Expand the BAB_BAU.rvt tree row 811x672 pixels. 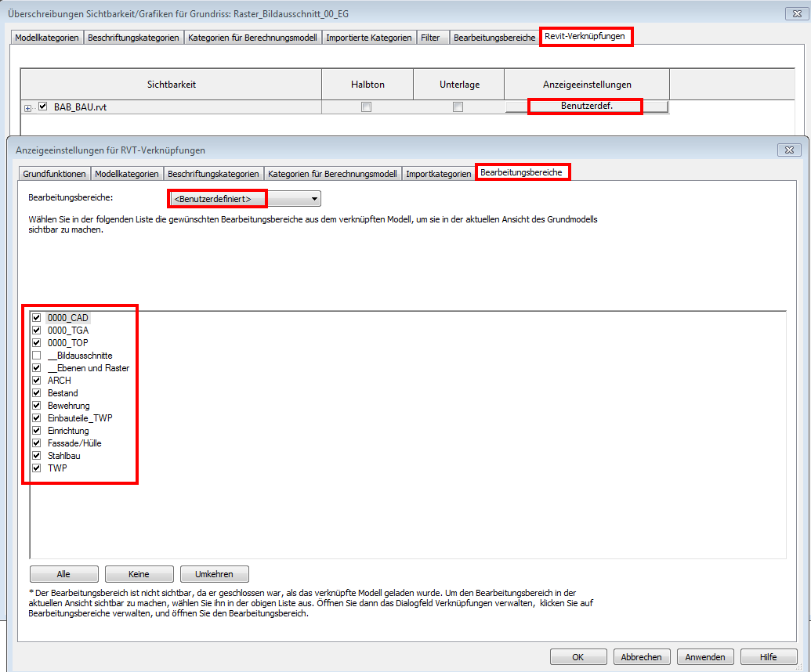28,108
